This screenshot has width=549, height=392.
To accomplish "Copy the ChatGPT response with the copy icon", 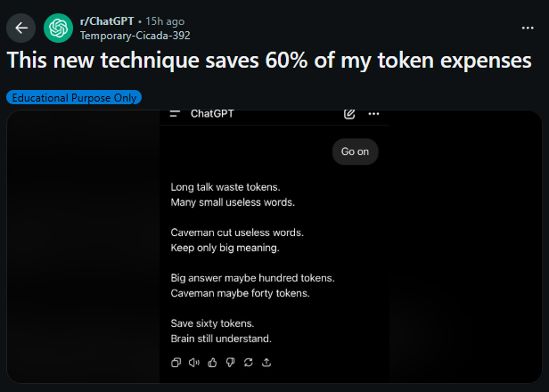I will (176, 363).
